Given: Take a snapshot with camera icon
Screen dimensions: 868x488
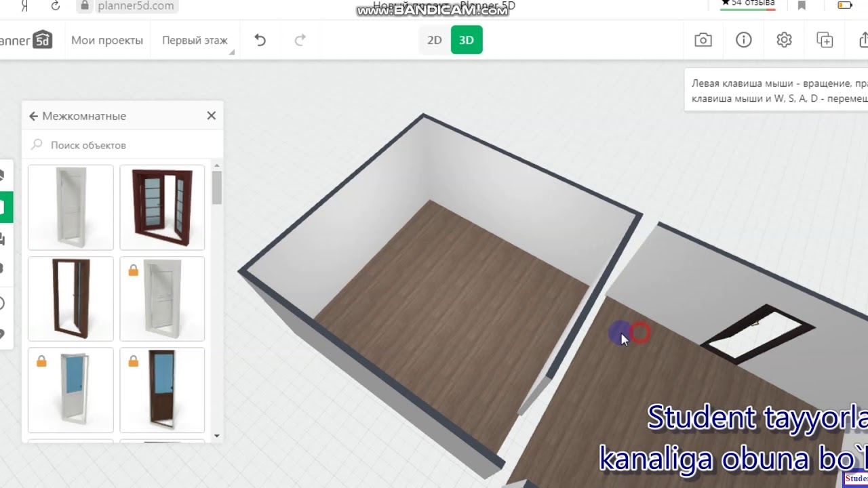Looking at the screenshot, I should [703, 40].
